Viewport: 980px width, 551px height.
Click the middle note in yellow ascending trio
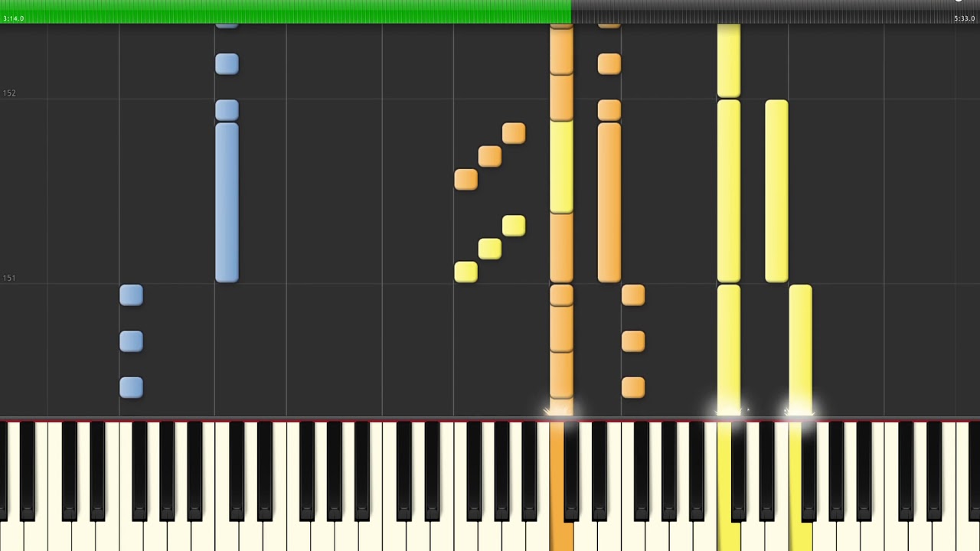tap(490, 249)
